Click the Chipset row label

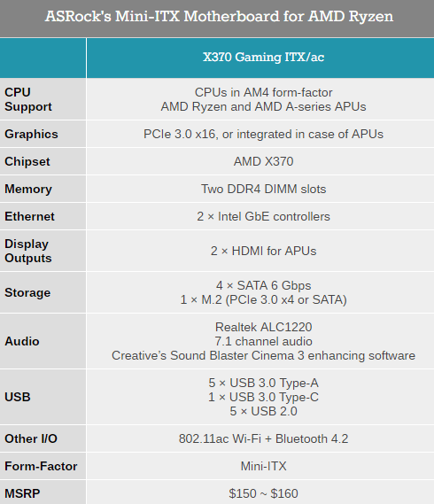27,161
